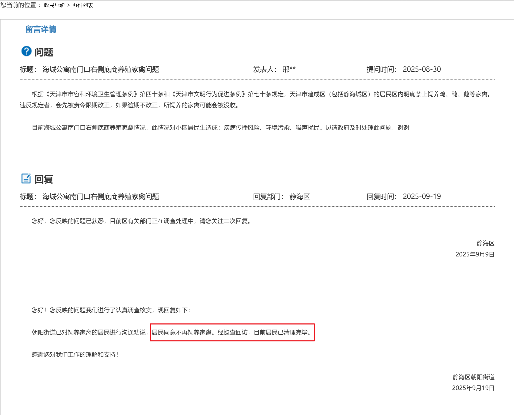
Task: Click the red-boxed highlighted reply sentence
Action: 232,332
